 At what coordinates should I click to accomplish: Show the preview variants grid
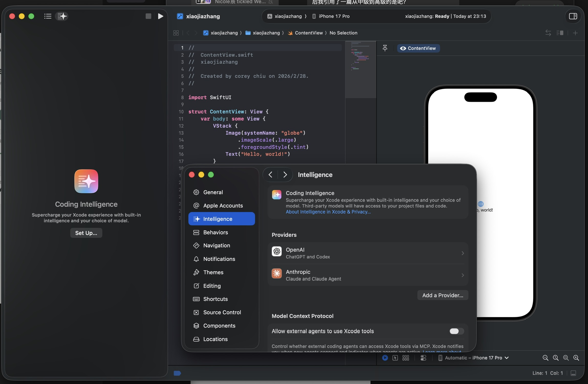coord(406,358)
